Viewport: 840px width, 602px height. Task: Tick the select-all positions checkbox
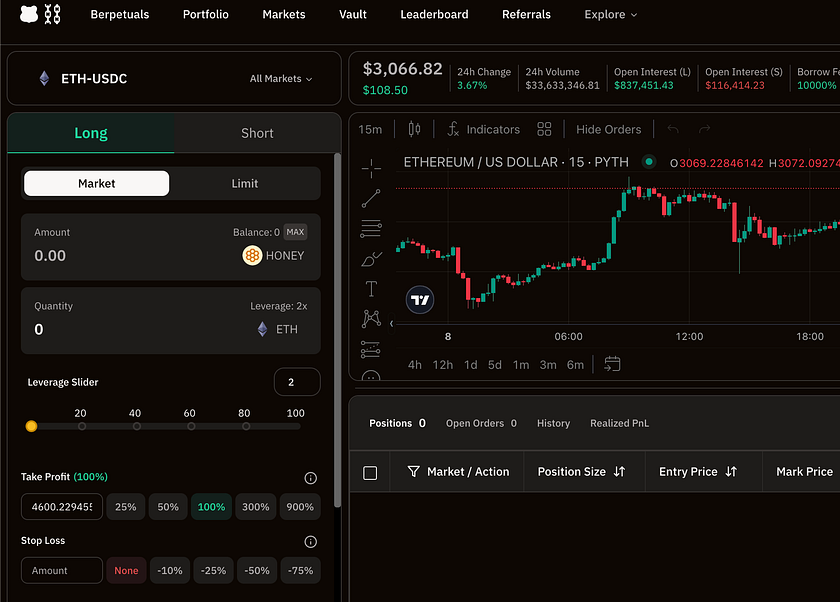[x=370, y=472]
